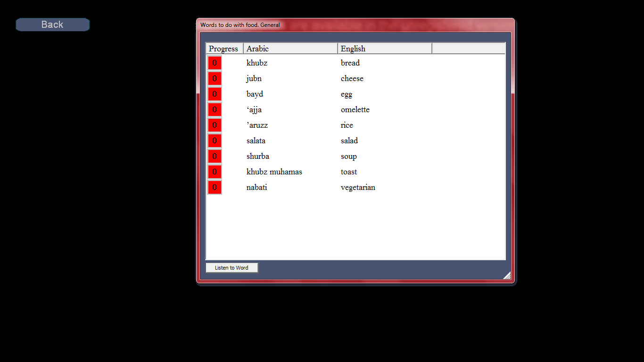This screenshot has height=362, width=644.
Task: Click the English word soup
Action: tap(349, 156)
